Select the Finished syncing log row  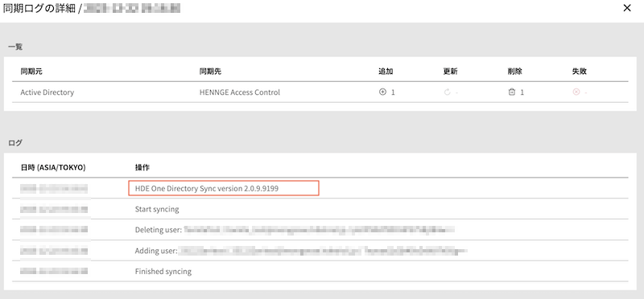pos(320,271)
